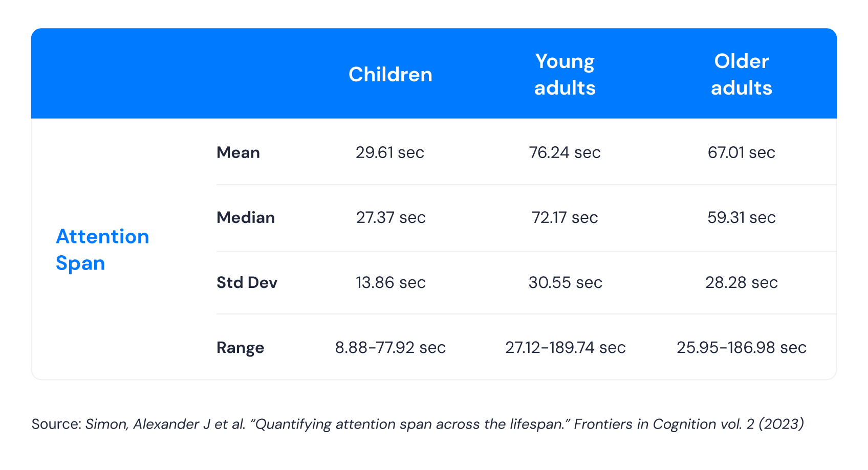Screen dimensions: 868x470
Task: Click Young adults median 72.17 sec
Action: (x=565, y=217)
